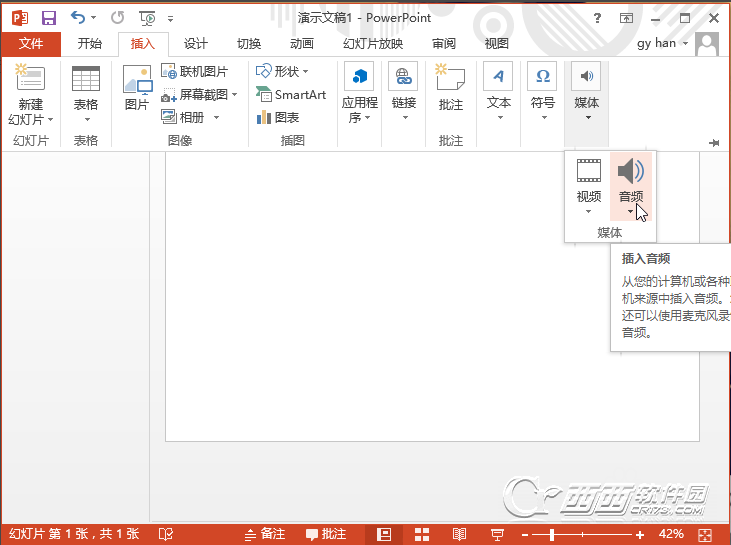Switch to the 开始 Home tab

(x=90, y=44)
